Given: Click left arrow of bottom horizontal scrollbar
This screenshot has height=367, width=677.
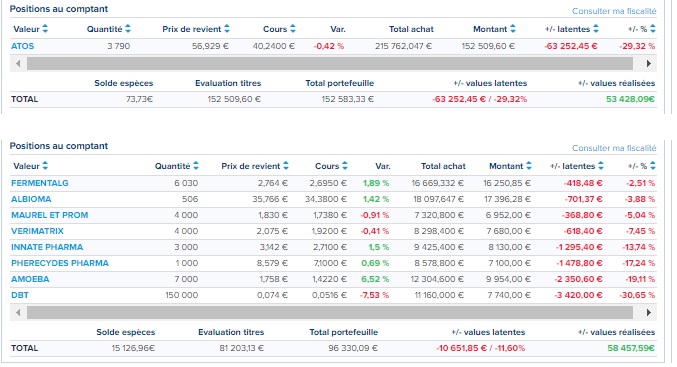Looking at the screenshot, I should [x=18, y=312].
